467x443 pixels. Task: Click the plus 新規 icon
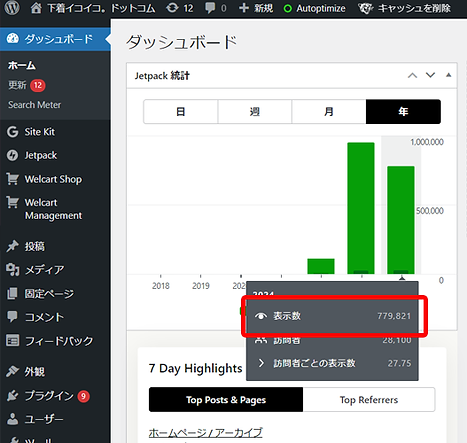coord(244,8)
